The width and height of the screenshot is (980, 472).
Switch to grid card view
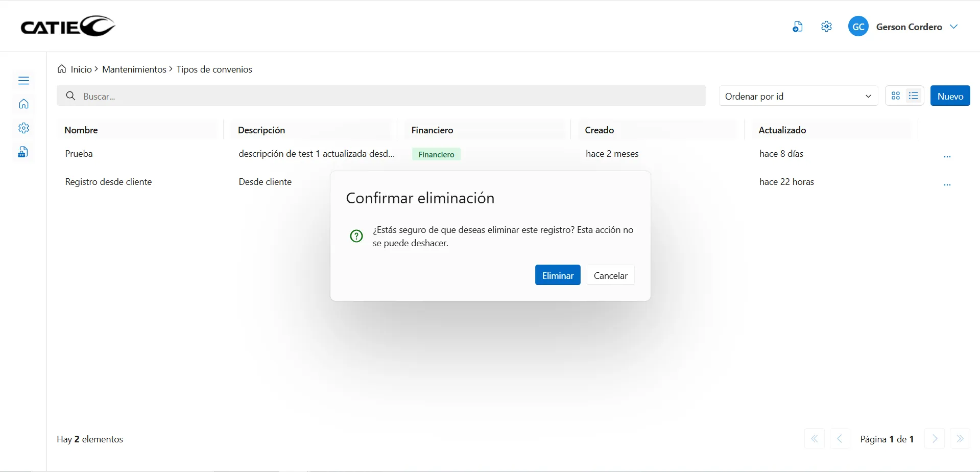click(895, 96)
